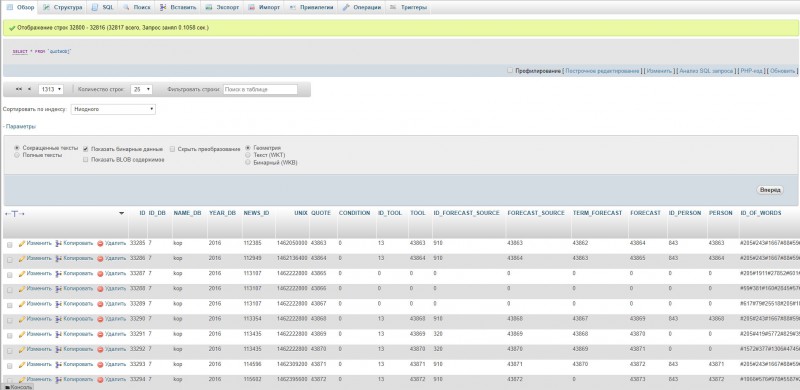Click the copy icon for row 33289

point(59,304)
